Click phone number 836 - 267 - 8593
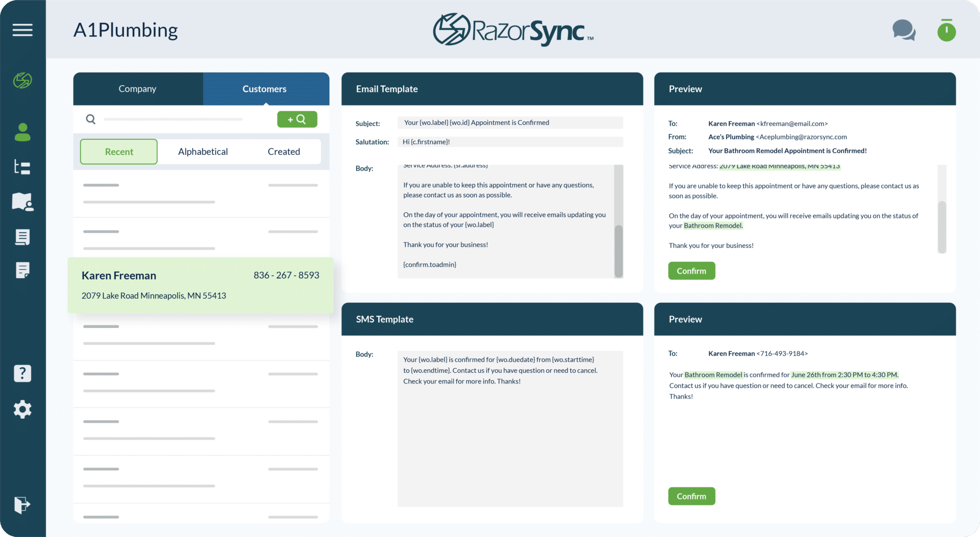The width and height of the screenshot is (980, 537). point(286,275)
